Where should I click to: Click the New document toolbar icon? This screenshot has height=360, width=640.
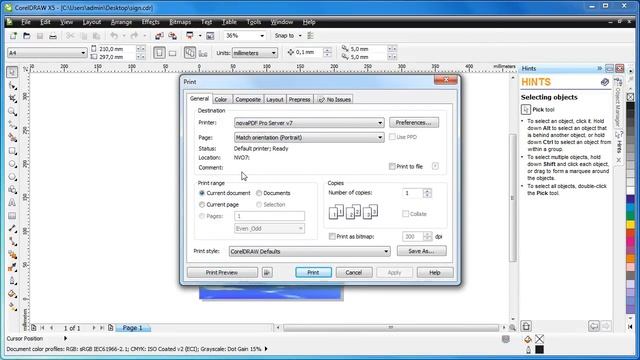[x=13, y=36]
